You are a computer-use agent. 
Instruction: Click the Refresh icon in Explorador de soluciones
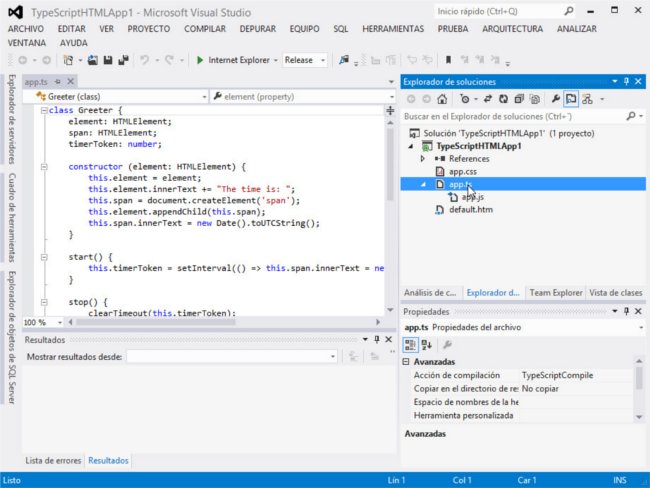503,99
